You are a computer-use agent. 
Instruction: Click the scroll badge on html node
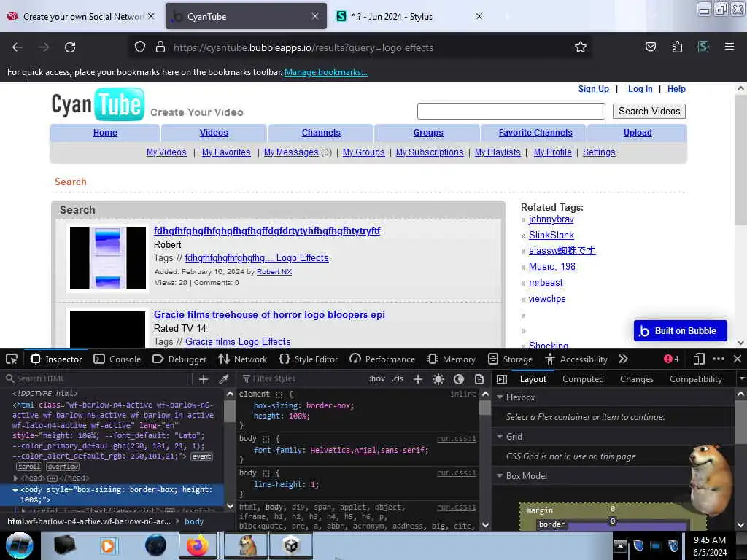point(29,467)
